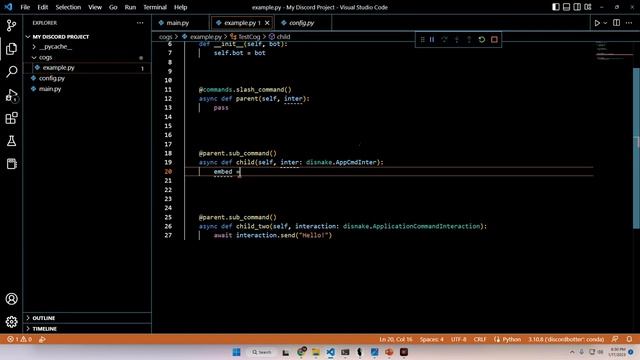The image size is (640, 360).
Task: Open the Run and Debug view
Action: click(x=11, y=95)
